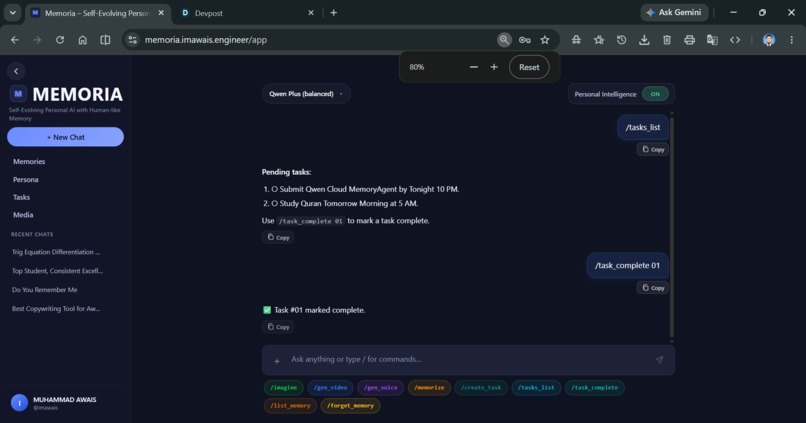Screen dimensions: 806x423
Task: Insert the /imagine command chip
Action: [284, 388]
